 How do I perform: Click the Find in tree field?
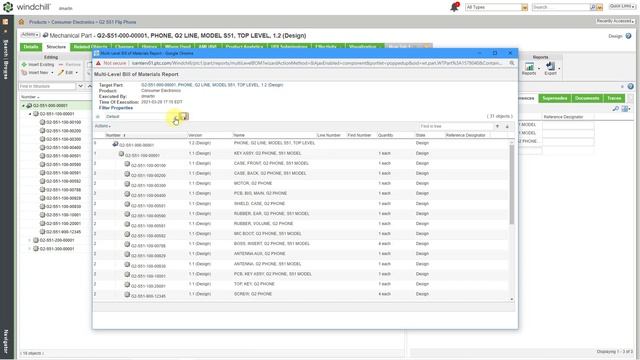coord(456,127)
